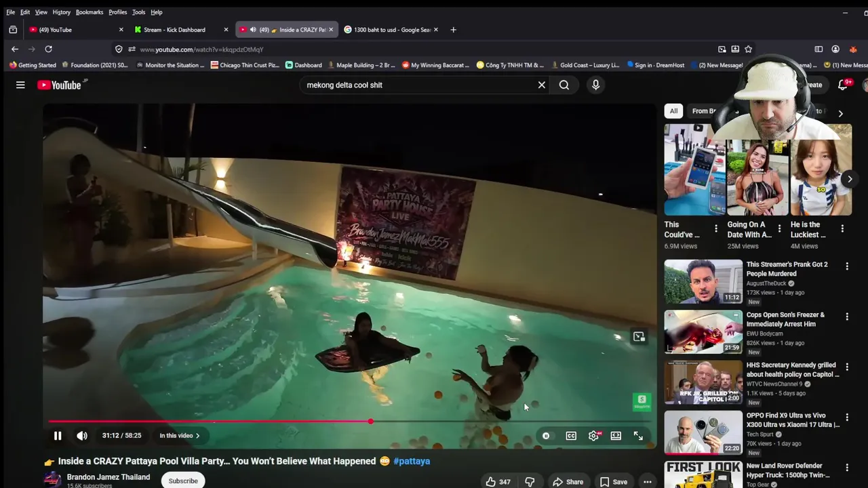Viewport: 868px width, 488px height.
Task: Mute the playing tab via its speaker icon
Action: pos(253,30)
